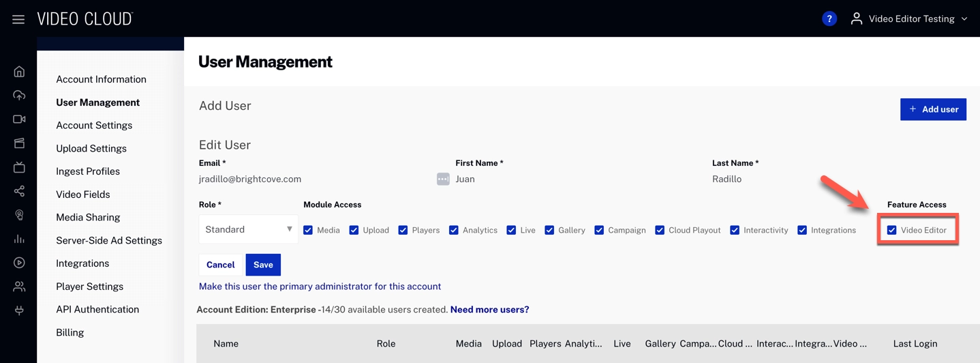Click the Need more users? link
980x363 pixels.
pos(489,310)
